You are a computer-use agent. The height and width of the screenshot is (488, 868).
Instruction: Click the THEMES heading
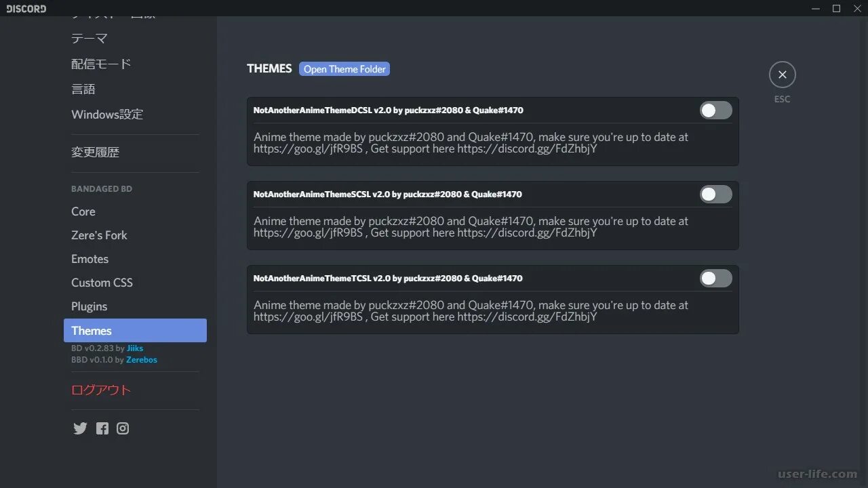coord(269,68)
